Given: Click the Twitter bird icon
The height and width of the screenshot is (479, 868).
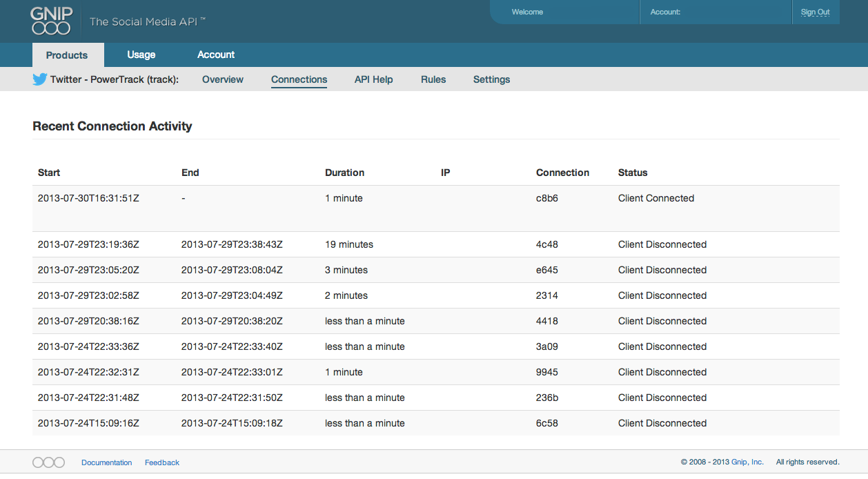Looking at the screenshot, I should point(40,79).
